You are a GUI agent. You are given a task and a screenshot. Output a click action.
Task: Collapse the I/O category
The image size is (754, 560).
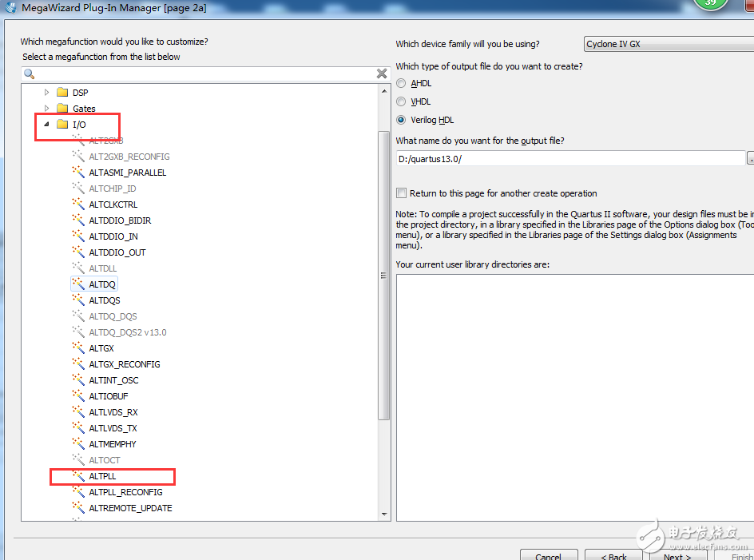point(46,124)
